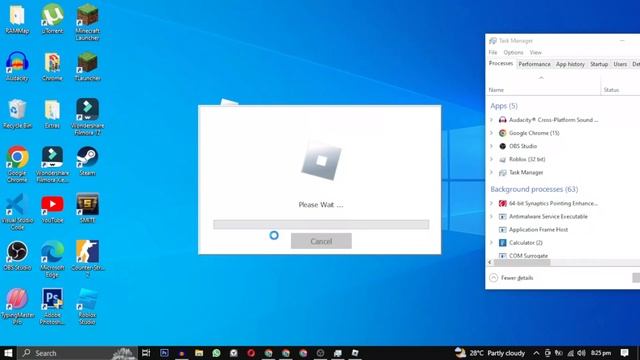The width and height of the screenshot is (640, 360).
Task: Open the volume control in system tray
Action: [581, 353]
